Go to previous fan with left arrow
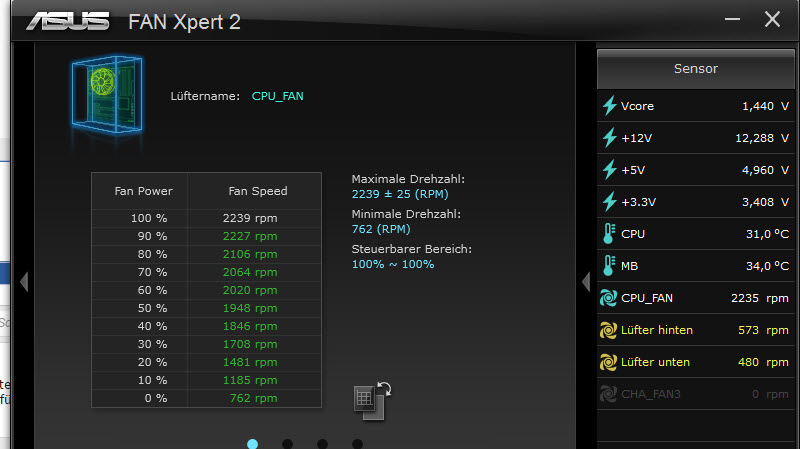The width and height of the screenshot is (800, 449). point(24,282)
